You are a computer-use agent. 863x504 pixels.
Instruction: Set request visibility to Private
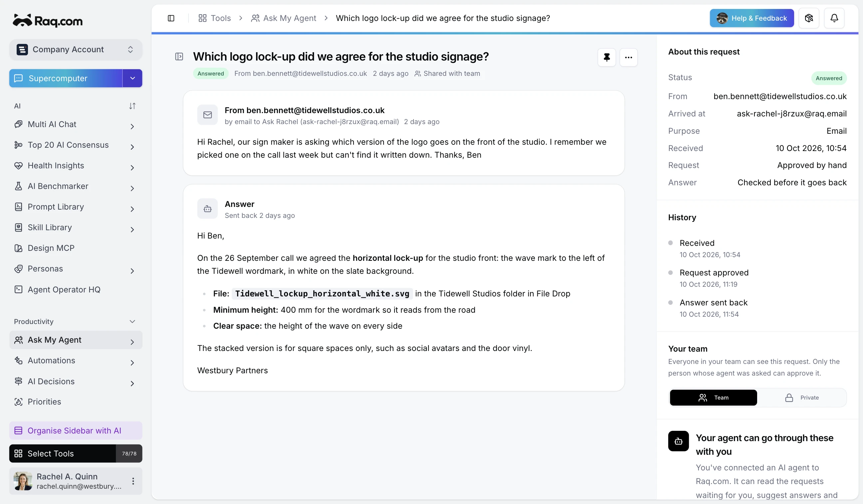[802, 398]
